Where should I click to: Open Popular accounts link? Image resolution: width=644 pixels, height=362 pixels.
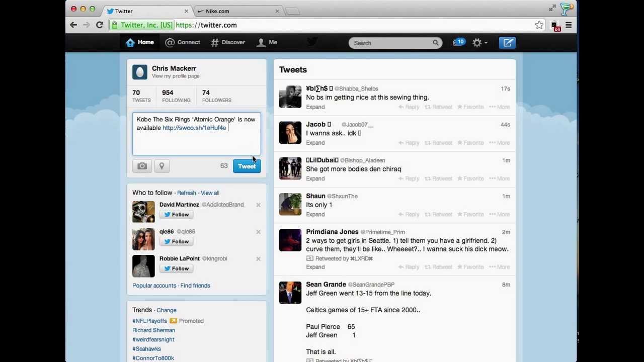[x=154, y=286]
